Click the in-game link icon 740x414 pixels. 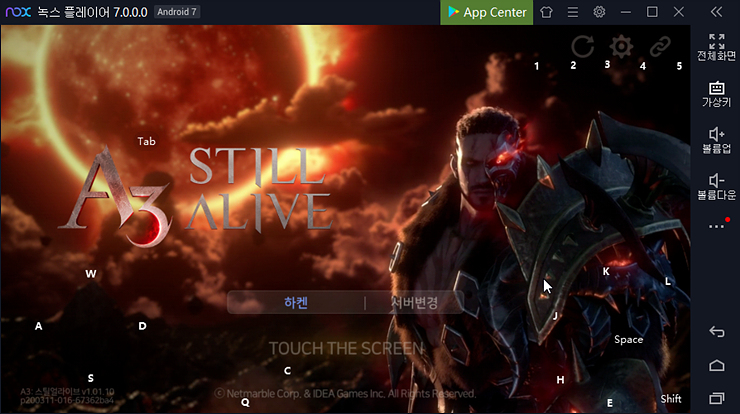coord(660,46)
